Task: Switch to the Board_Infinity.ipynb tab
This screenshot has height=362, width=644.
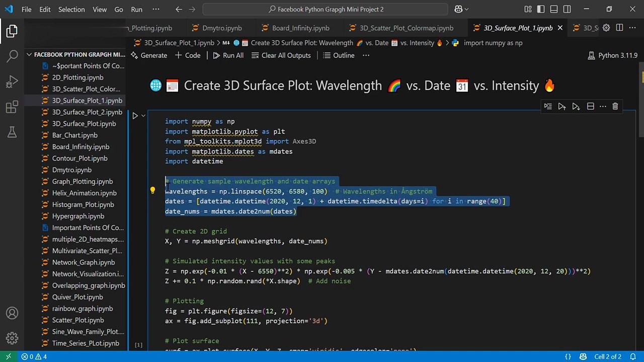Action: tap(300, 28)
